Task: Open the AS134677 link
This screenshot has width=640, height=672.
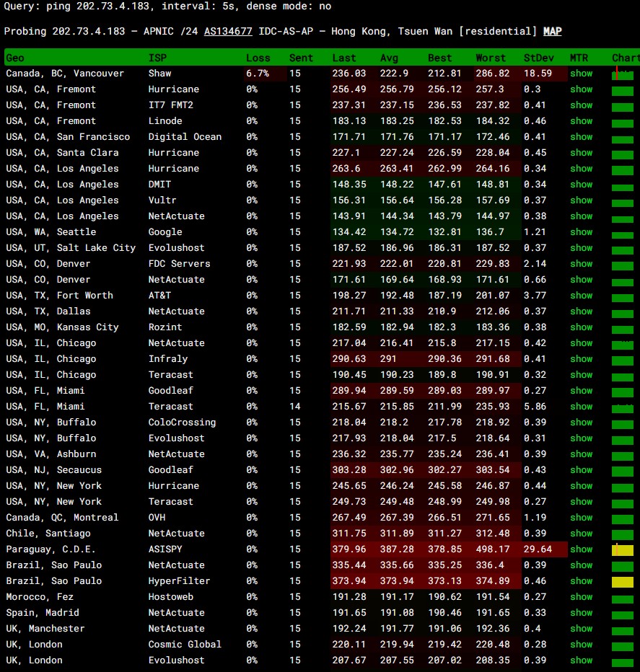Action: click(228, 31)
